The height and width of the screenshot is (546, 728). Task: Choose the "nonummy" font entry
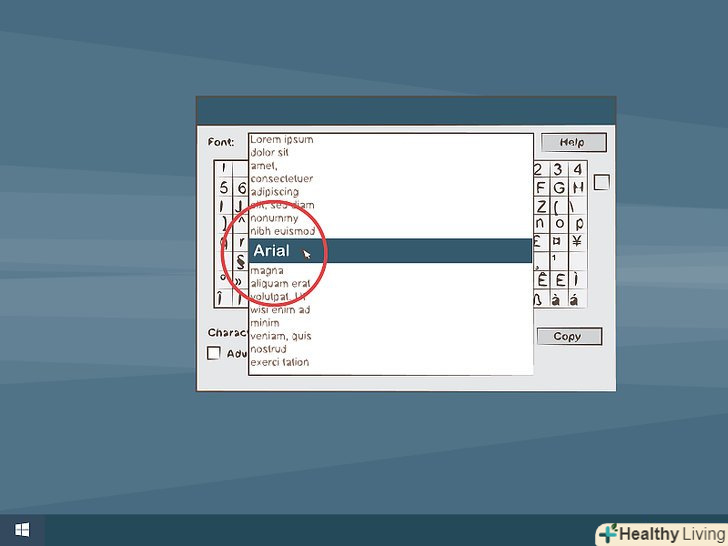(x=274, y=218)
